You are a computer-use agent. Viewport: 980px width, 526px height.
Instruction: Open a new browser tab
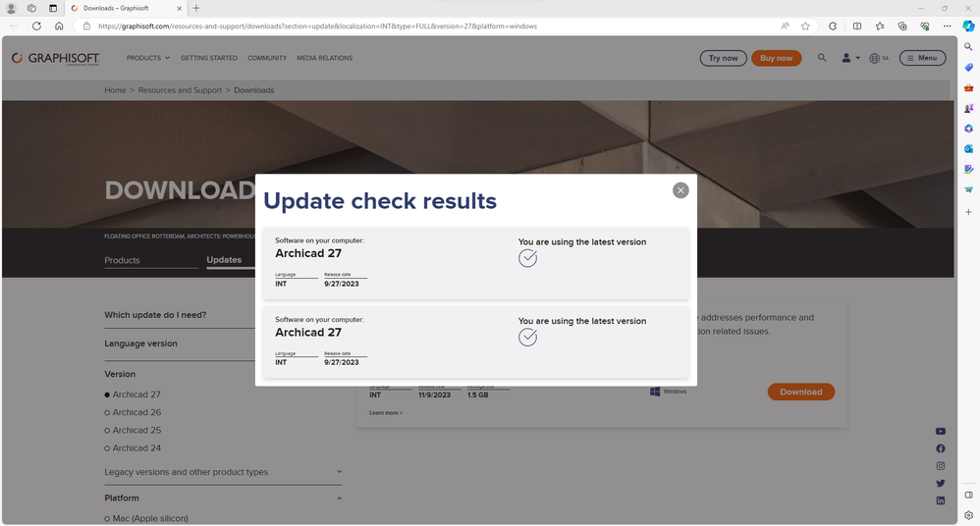tap(196, 8)
